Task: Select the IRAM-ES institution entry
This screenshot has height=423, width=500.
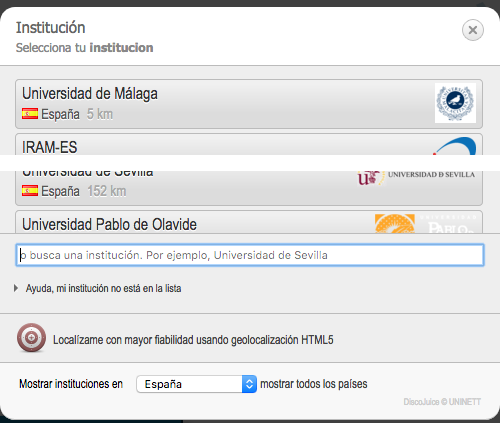Action: (x=249, y=144)
